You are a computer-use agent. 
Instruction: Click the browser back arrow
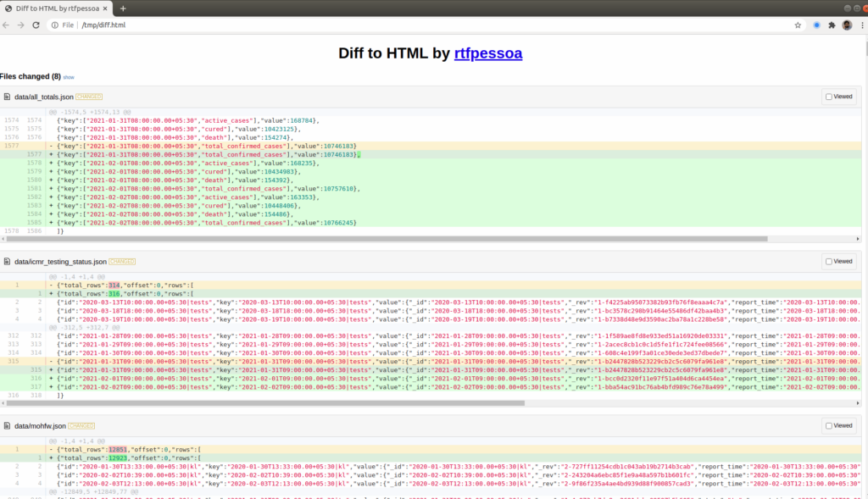tap(6, 25)
